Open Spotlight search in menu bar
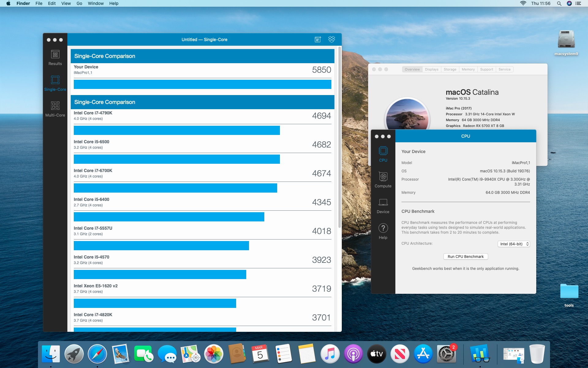588x368 pixels. pos(559,3)
